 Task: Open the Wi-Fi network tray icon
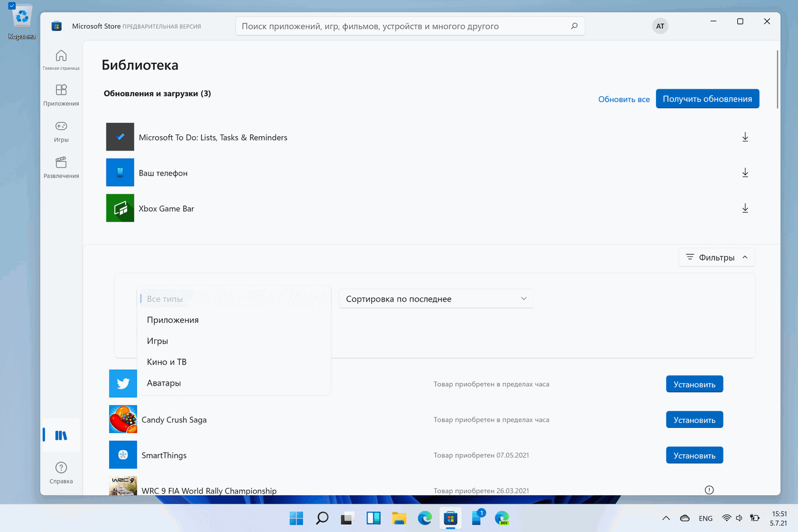tap(727, 518)
